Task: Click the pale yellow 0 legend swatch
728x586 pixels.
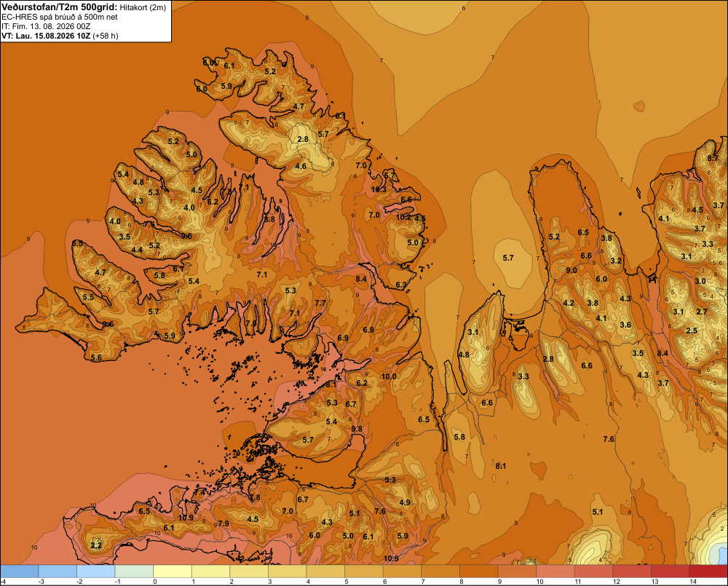Action: point(173,571)
